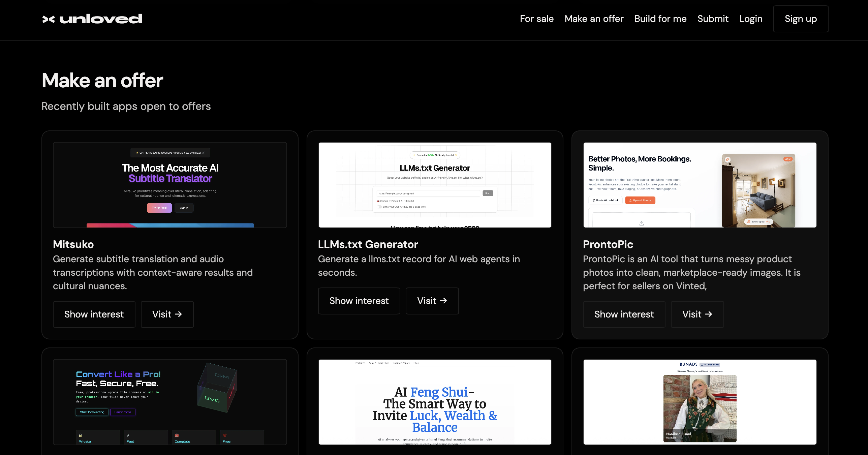868x455 pixels.
Task: Click the Mitsuko card title
Action: [x=73, y=244]
